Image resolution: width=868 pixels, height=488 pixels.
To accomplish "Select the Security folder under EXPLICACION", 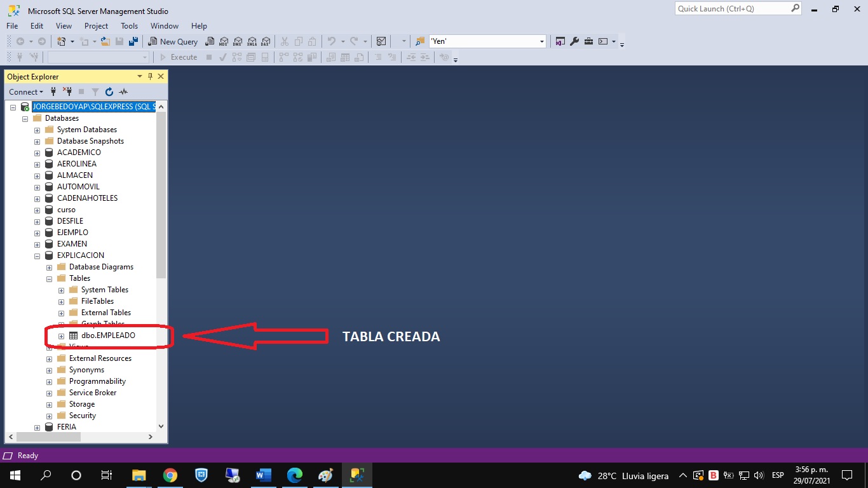I will coord(83,416).
